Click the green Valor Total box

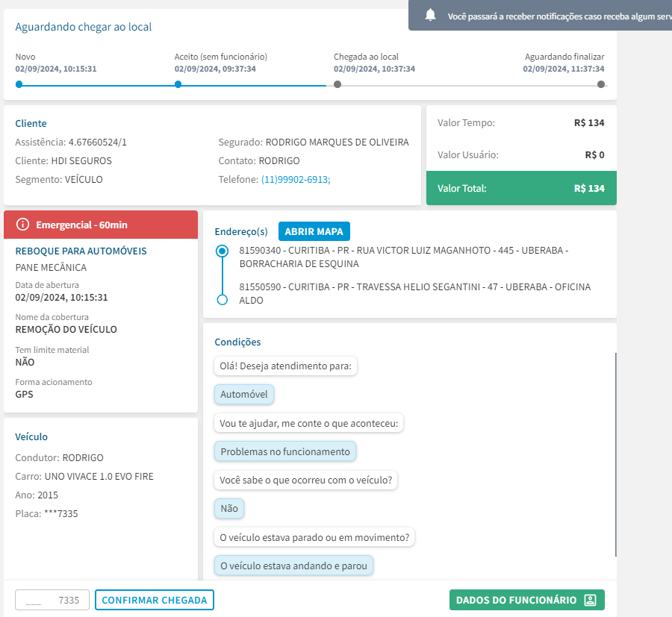[x=521, y=189]
